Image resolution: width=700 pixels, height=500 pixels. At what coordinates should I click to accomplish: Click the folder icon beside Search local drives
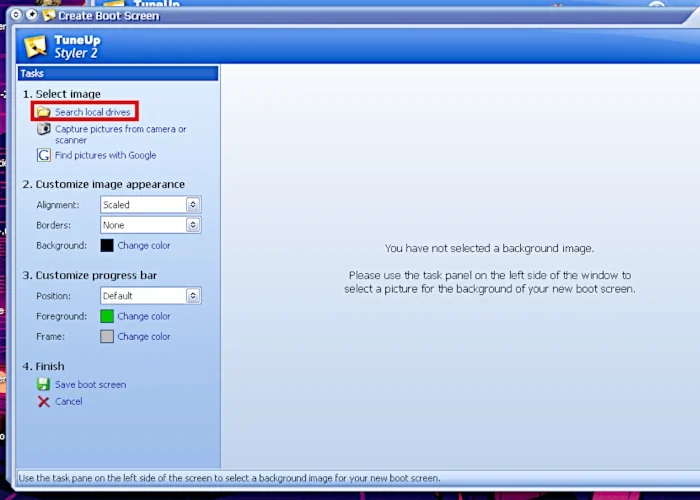click(43, 112)
